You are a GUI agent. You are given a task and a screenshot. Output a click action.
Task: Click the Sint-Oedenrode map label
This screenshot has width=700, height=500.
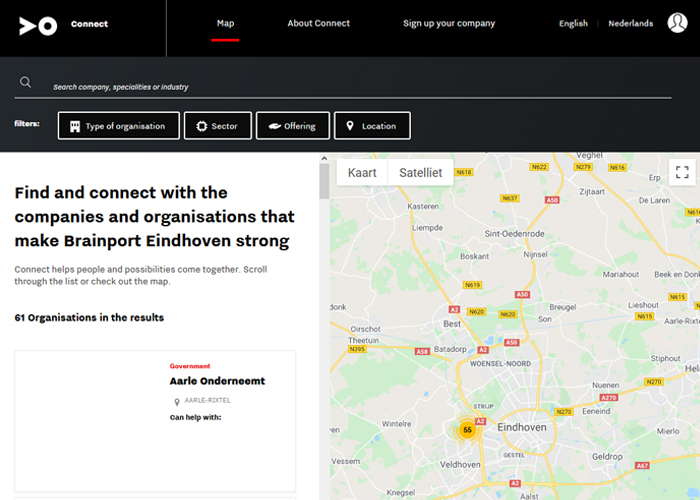[514, 233]
